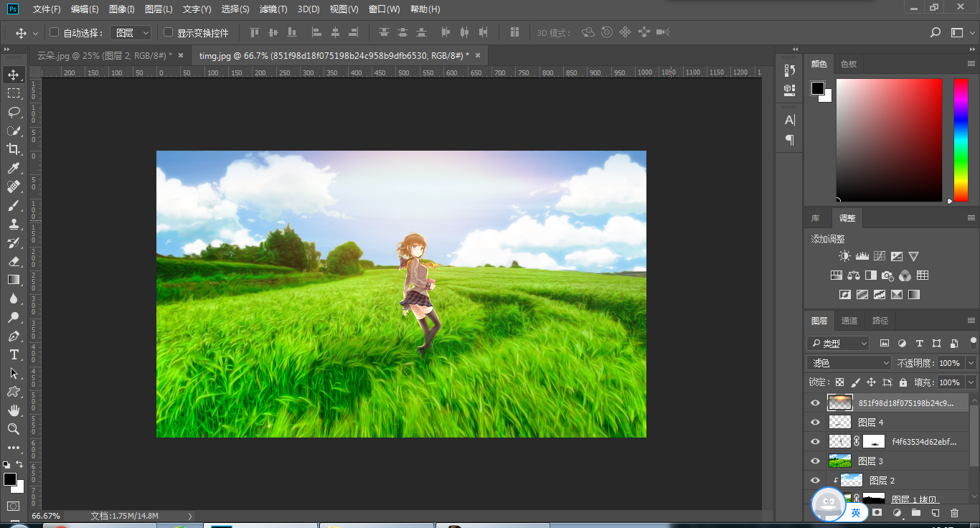Select the Rectangular Marquee tool
Viewport: 980px width, 528px height.
[x=14, y=93]
